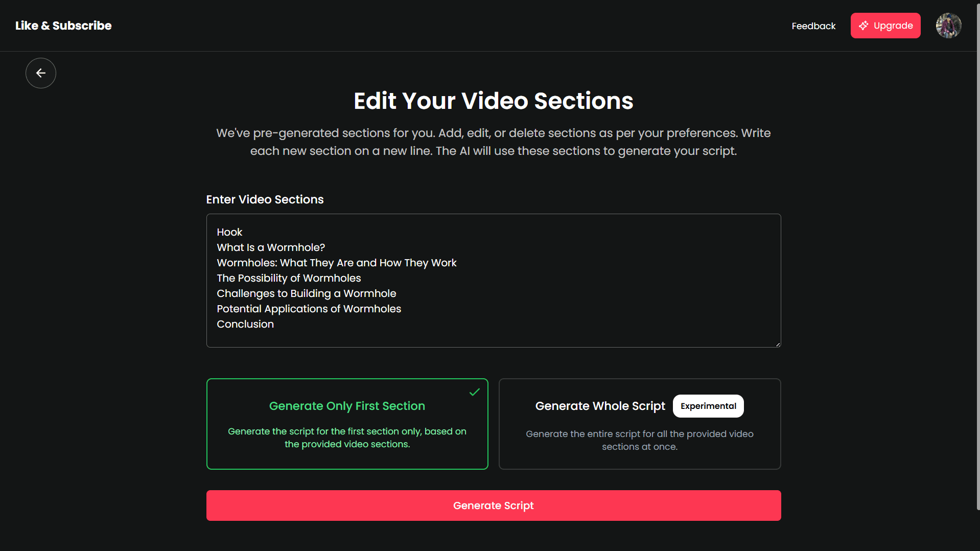
Task: Click the pre-generated sections instruction paragraph
Action: click(494, 142)
